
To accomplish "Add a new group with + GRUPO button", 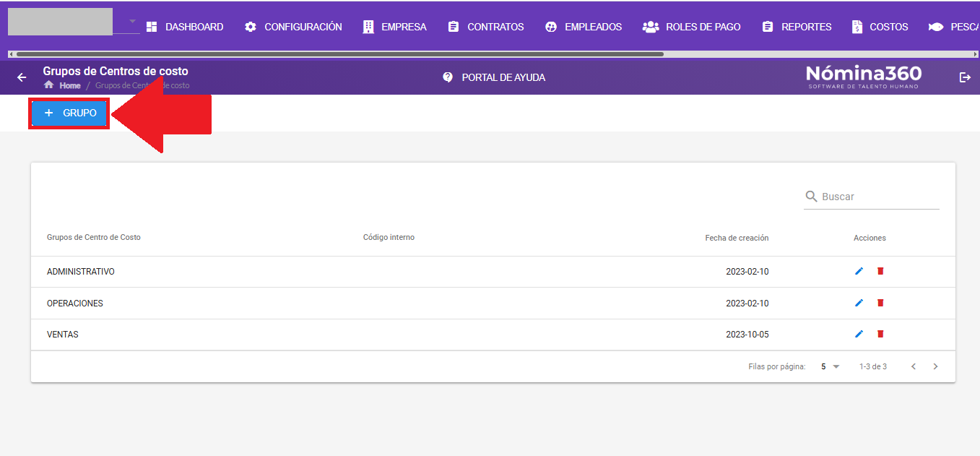I will click(69, 113).
